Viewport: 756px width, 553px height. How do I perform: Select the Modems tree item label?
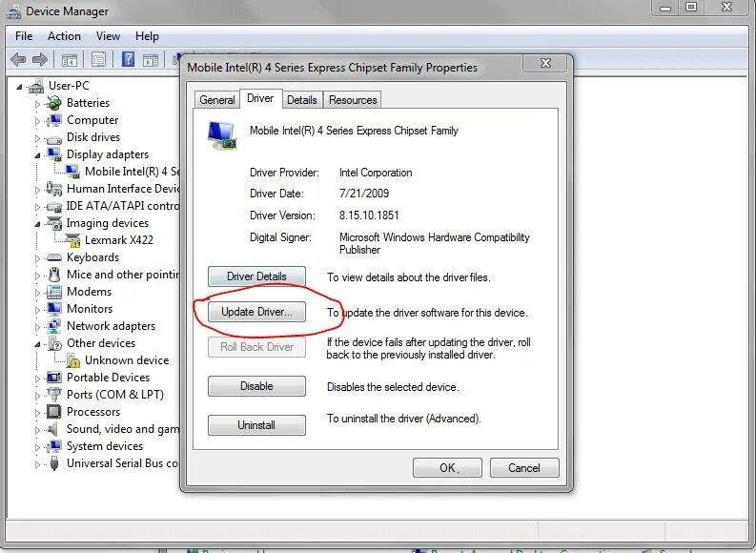pos(90,292)
